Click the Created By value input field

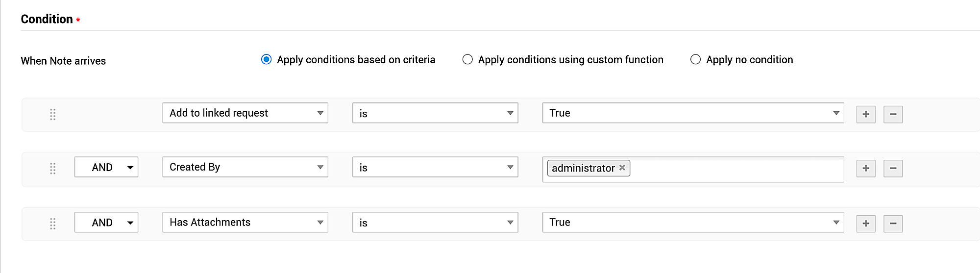[x=735, y=169]
